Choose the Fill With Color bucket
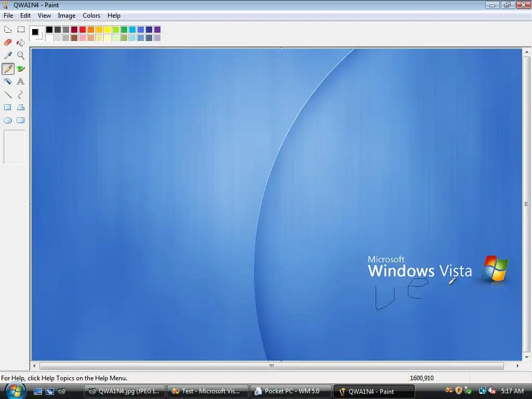Viewport: 532px width, 399px height. point(21,43)
